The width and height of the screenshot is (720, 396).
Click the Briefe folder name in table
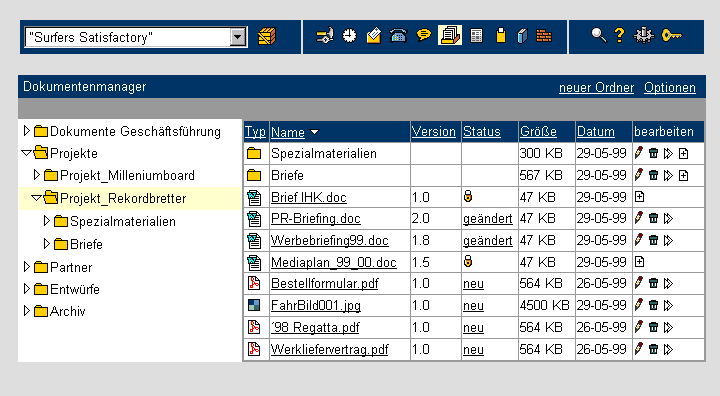tap(287, 175)
